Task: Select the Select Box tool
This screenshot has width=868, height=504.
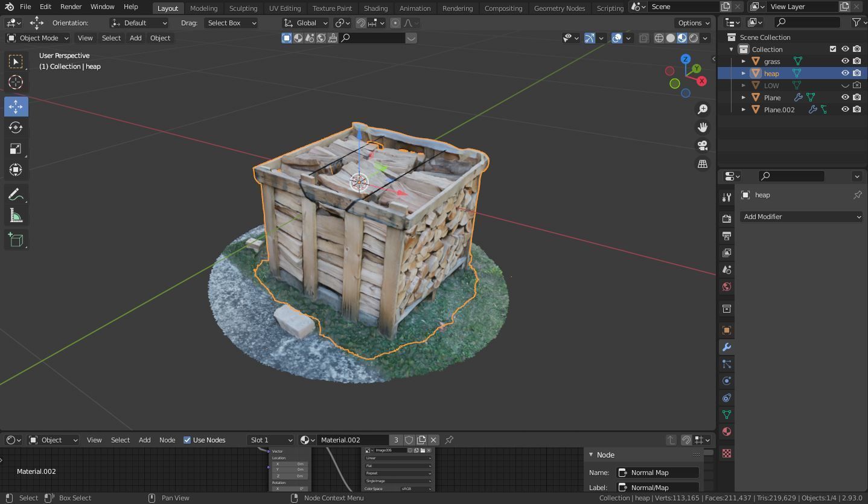Action: [16, 62]
